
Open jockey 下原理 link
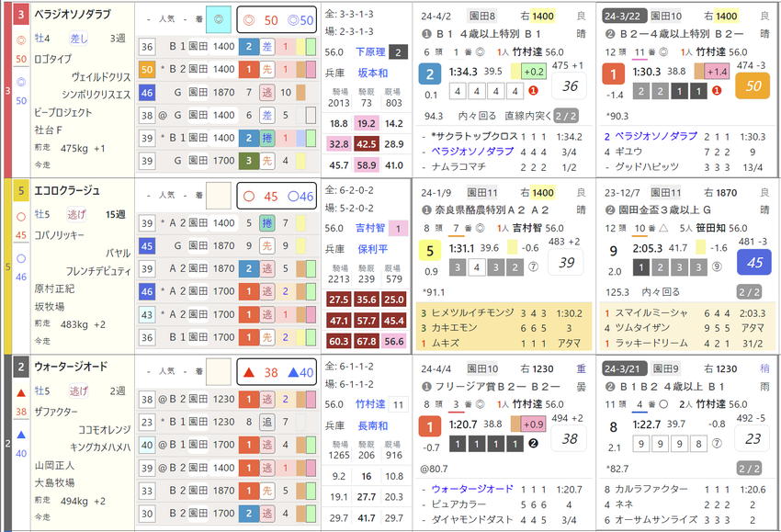click(370, 51)
